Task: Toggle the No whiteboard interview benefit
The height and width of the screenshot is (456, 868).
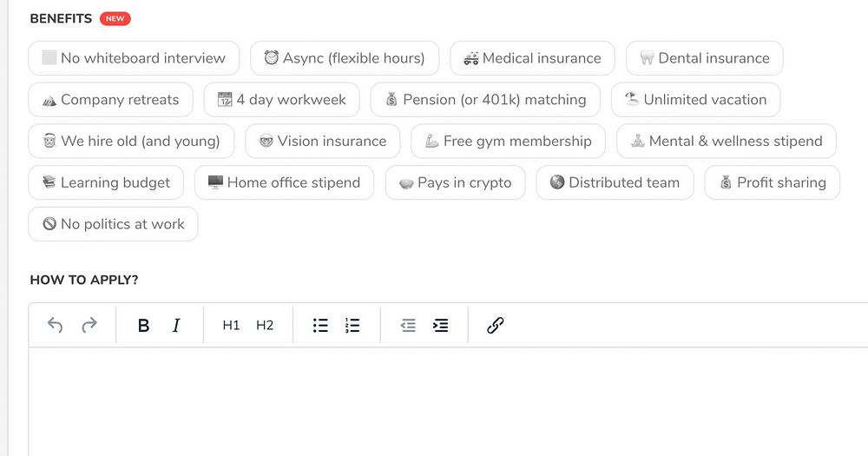Action: tap(134, 58)
